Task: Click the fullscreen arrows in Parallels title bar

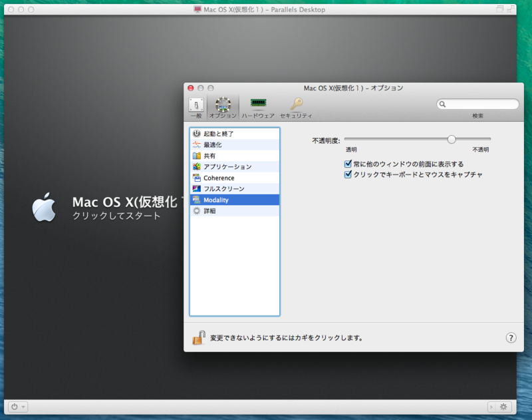Action: pos(511,9)
